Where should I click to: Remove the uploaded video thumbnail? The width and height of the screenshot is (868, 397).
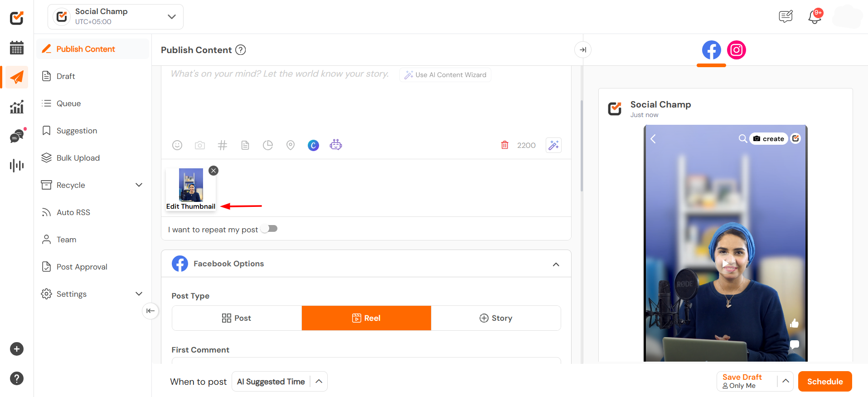[213, 171]
